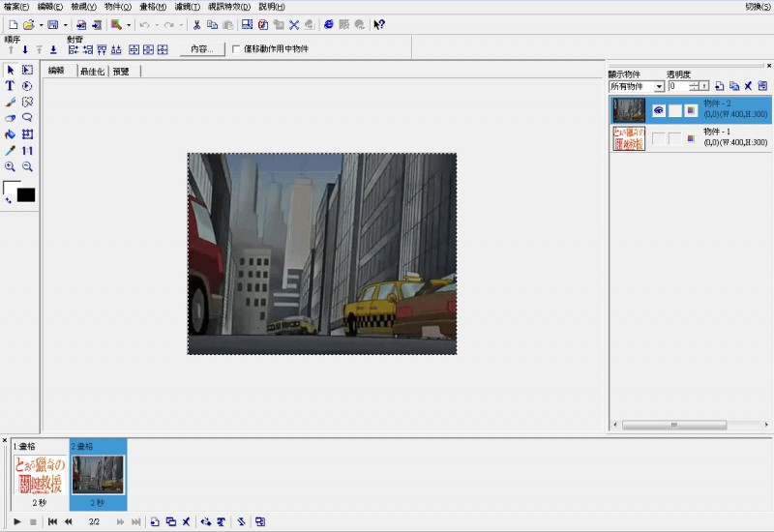The image size is (774, 532).
Task: Select the Text tool
Action: pyautogui.click(x=10, y=86)
